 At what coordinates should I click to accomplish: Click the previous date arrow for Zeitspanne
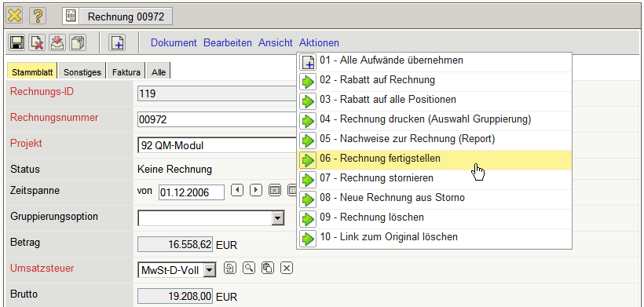[x=237, y=191]
